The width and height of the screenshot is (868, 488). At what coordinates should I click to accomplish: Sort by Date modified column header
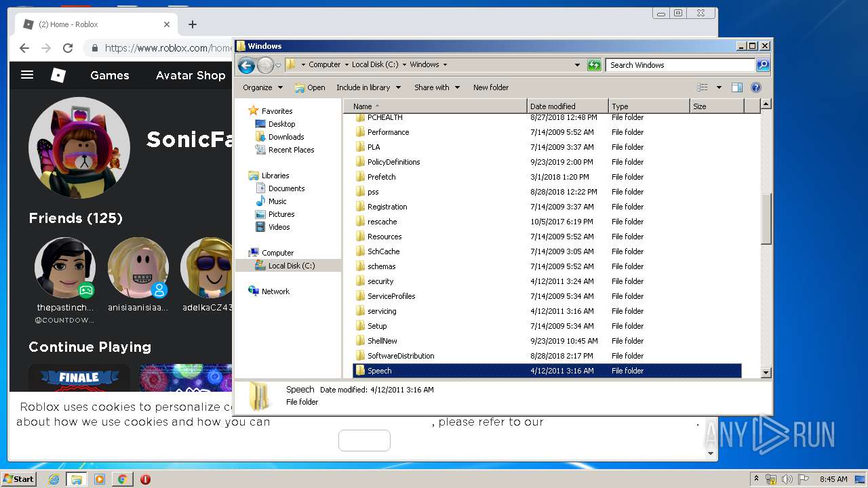pos(568,106)
